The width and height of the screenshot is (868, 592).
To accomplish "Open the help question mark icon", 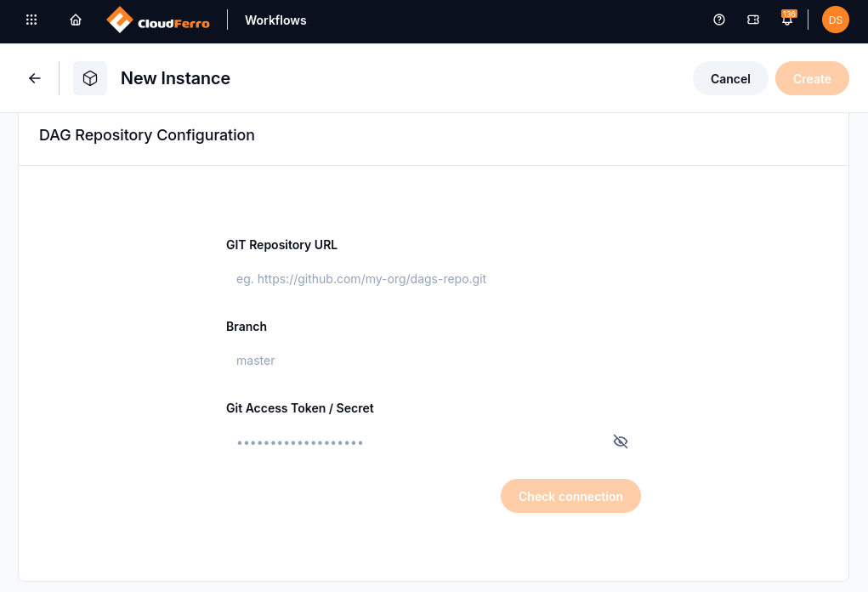I will click(x=719, y=20).
